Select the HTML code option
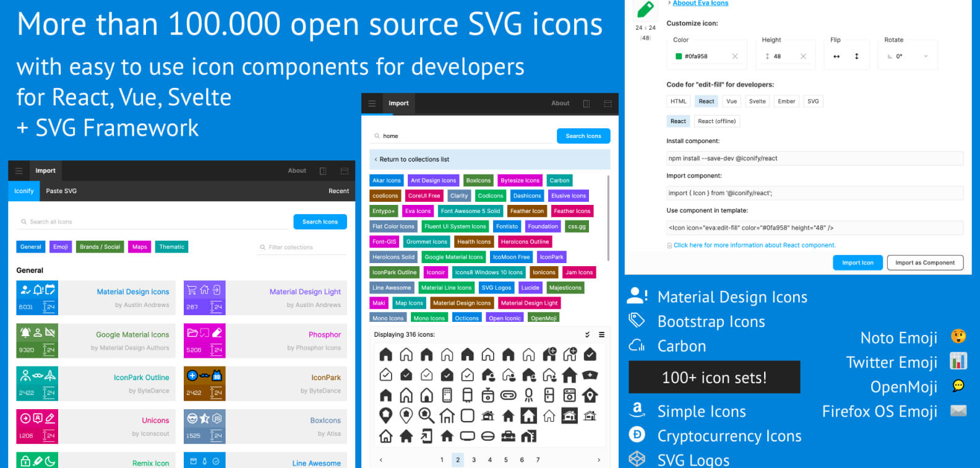Image resolution: width=980 pixels, height=468 pixels. tap(679, 102)
